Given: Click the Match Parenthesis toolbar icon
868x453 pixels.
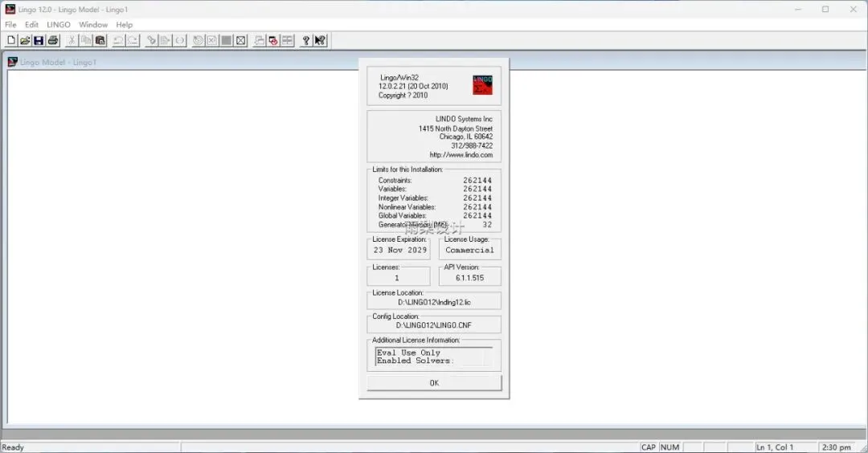Looking at the screenshot, I should pyautogui.click(x=180, y=40).
